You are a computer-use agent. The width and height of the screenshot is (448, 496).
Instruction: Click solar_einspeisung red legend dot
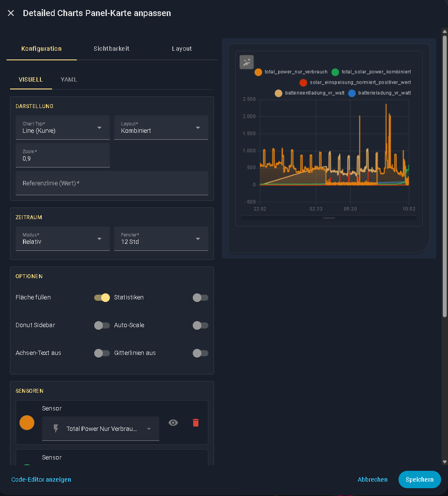[x=303, y=82]
